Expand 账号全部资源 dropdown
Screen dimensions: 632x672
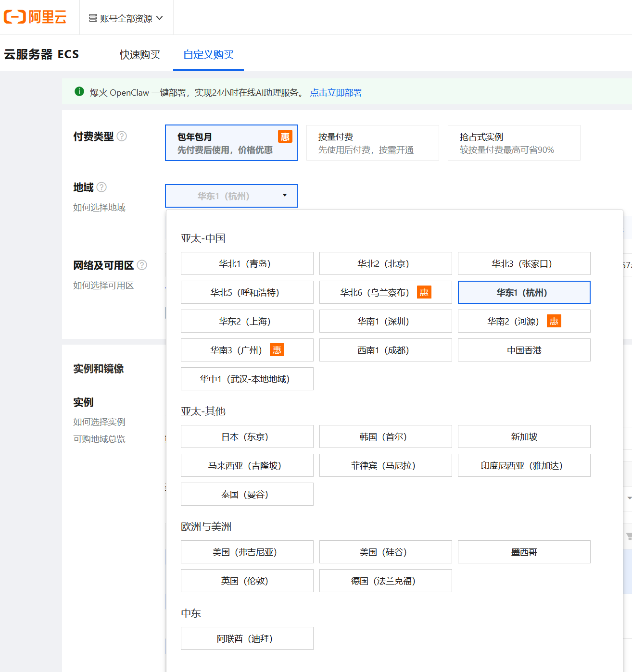pos(126,18)
